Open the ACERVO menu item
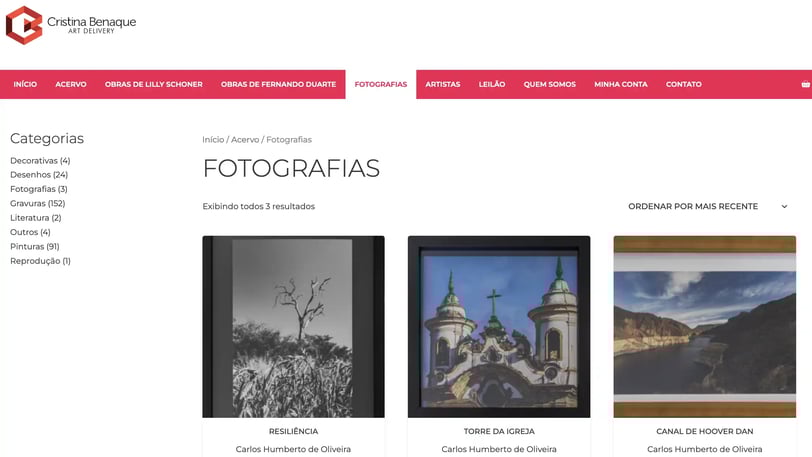 (x=71, y=84)
